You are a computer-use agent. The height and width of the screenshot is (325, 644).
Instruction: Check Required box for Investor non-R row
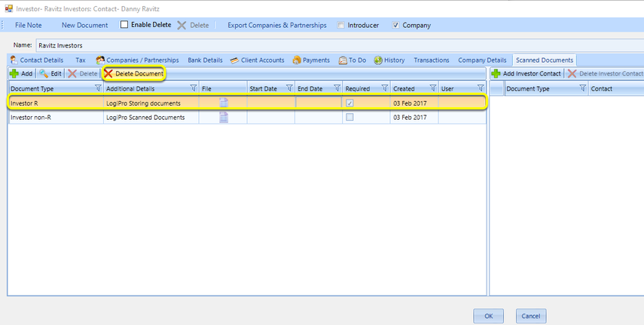(x=349, y=117)
